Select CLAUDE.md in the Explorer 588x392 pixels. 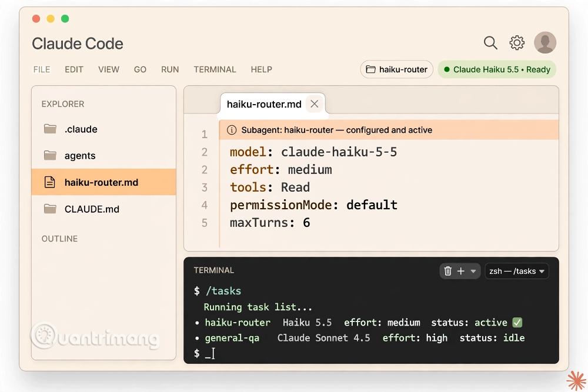(104, 209)
